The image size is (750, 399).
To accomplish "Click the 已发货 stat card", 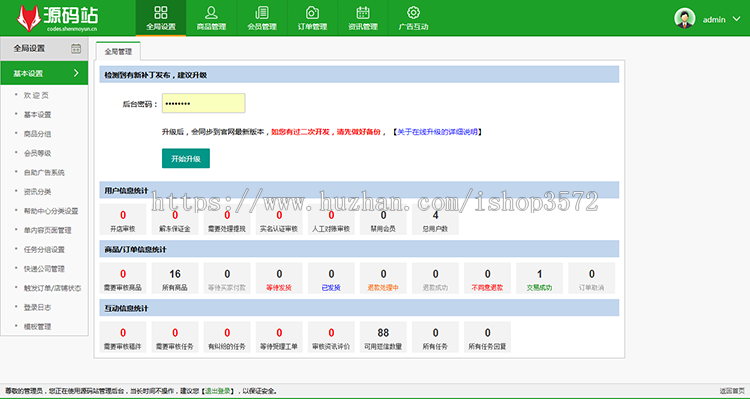I will coord(331,278).
